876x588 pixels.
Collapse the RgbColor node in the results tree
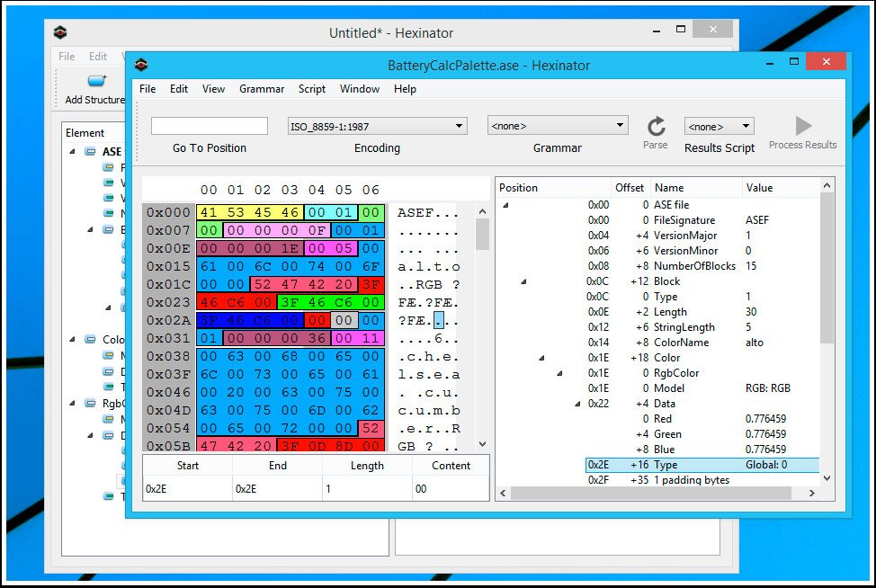[x=559, y=373]
